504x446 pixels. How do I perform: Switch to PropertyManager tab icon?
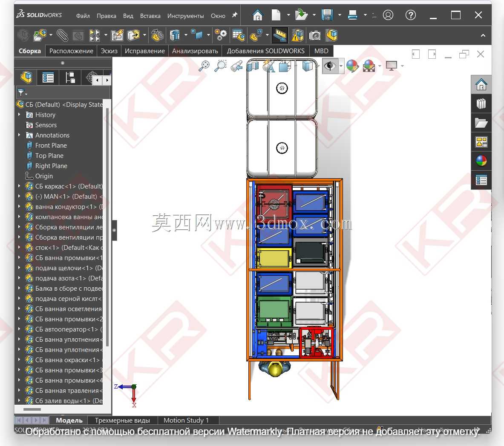point(48,77)
